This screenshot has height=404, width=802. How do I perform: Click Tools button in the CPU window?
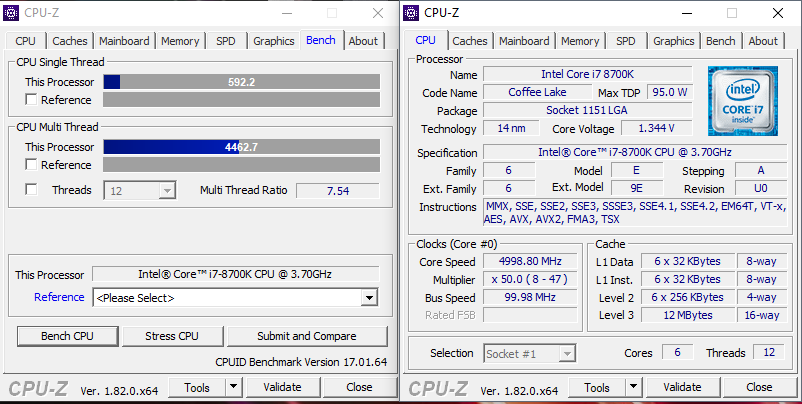point(597,387)
